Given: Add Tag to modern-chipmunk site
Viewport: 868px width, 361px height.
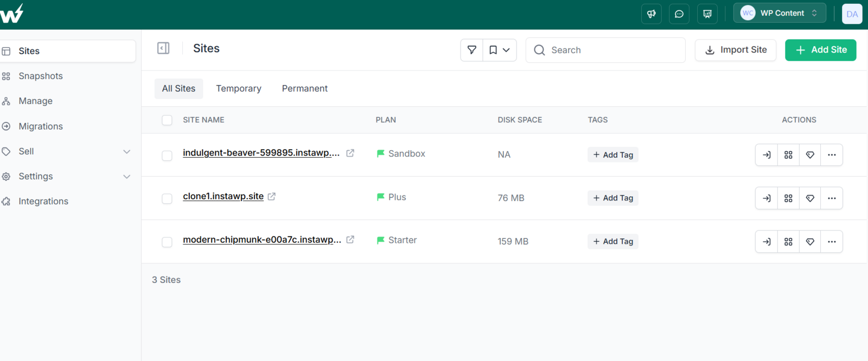Looking at the screenshot, I should click(x=613, y=242).
